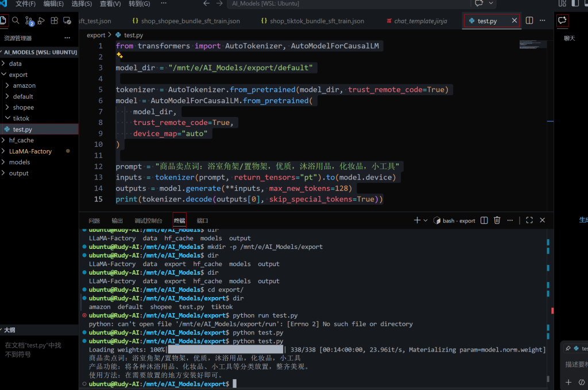The image size is (588, 390).
Task: Open the Search view in activity bar
Action: pyautogui.click(x=16, y=21)
